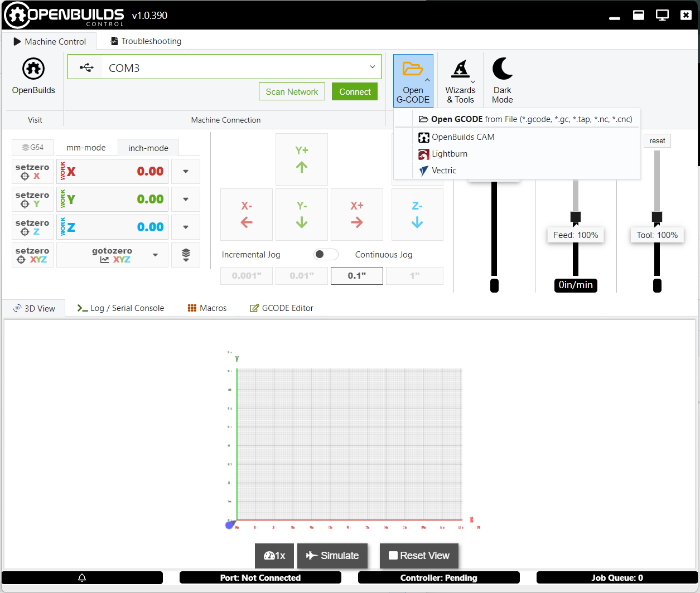Click the USB port icon

pyautogui.click(x=86, y=67)
